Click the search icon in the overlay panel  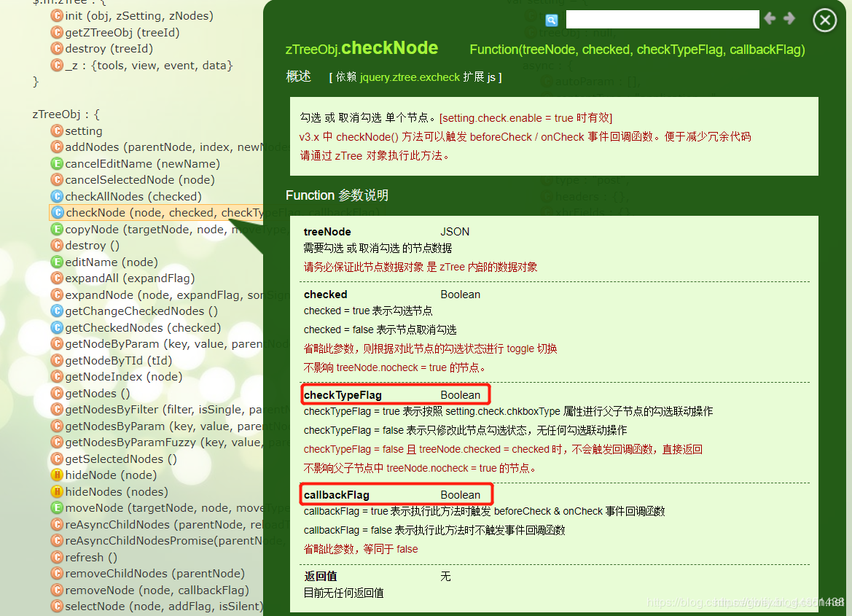pyautogui.click(x=552, y=20)
